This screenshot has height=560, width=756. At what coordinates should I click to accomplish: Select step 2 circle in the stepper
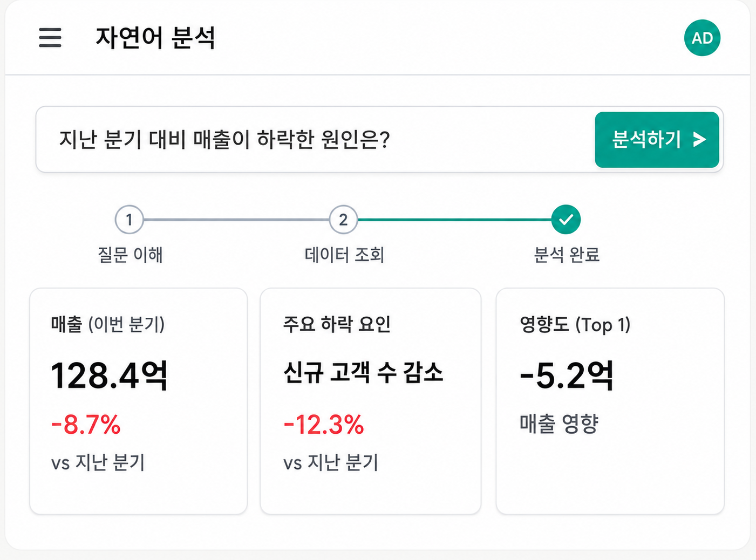pyautogui.click(x=343, y=220)
